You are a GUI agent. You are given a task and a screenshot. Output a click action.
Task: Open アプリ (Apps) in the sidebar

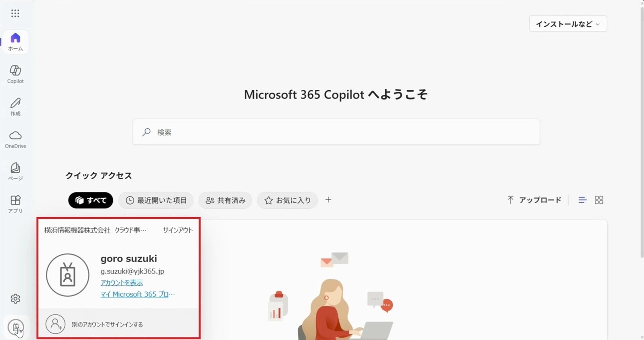point(15,204)
